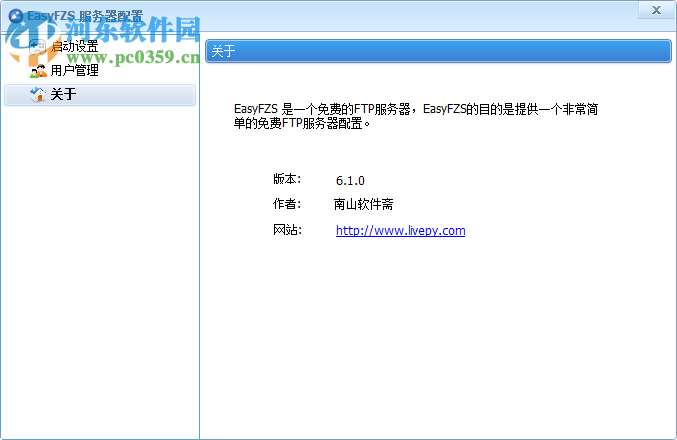677x440 pixels.
Task: Click the 网站: label
Action: [287, 230]
